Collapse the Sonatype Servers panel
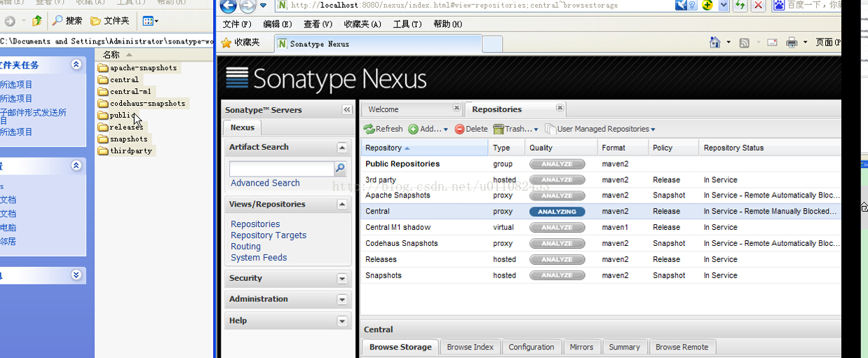The height and width of the screenshot is (358, 868). point(346,110)
